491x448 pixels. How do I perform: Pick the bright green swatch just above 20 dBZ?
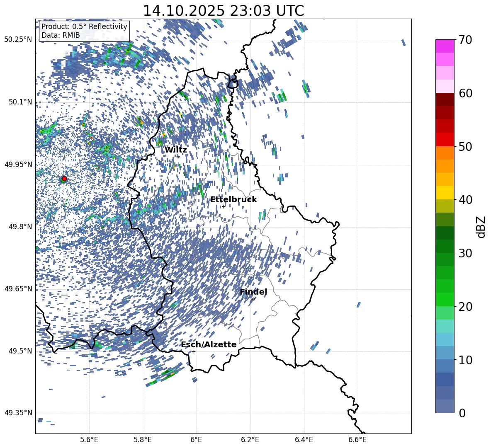point(445,299)
